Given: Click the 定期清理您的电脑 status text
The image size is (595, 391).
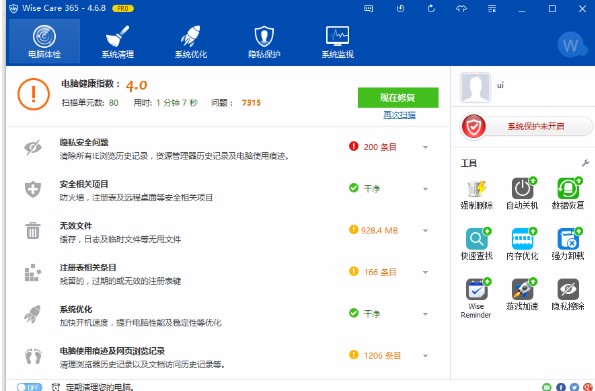Looking at the screenshot, I should [x=99, y=387].
